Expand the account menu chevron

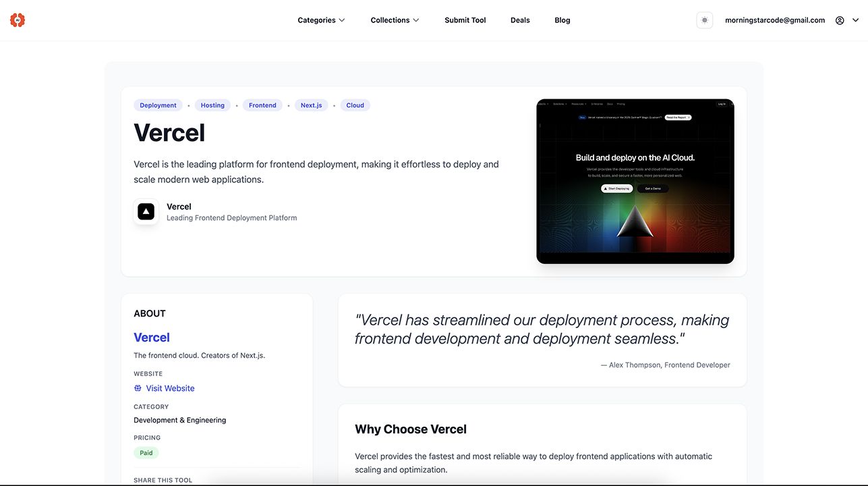(x=856, y=20)
